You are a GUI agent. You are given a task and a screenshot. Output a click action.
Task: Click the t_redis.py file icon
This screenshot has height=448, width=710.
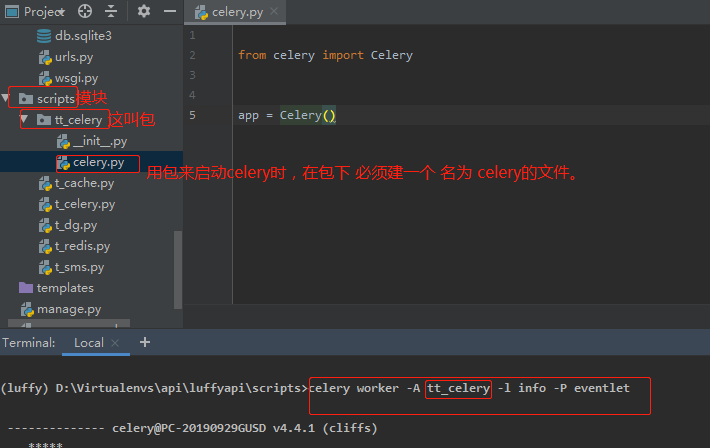(45, 246)
